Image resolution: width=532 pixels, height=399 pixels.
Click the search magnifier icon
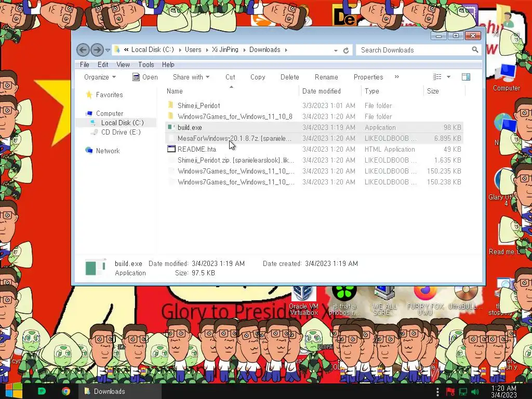click(x=475, y=50)
